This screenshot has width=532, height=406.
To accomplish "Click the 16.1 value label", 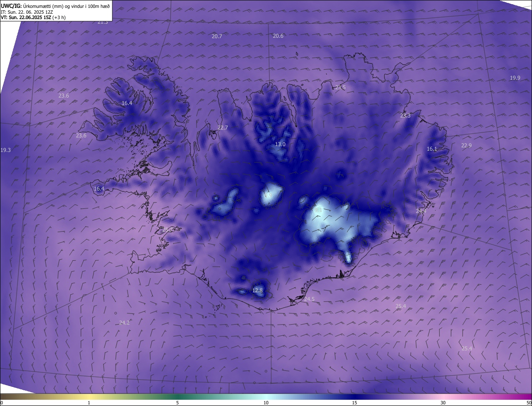I will click(x=432, y=149).
